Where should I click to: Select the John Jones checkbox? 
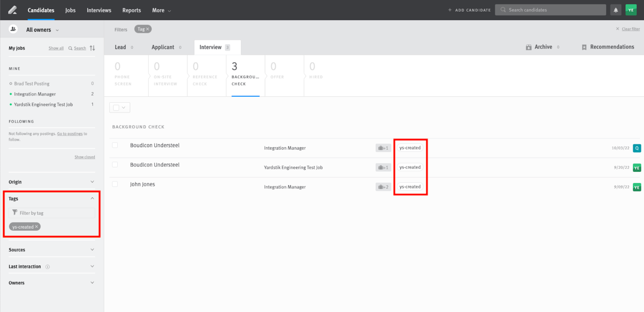(115, 184)
